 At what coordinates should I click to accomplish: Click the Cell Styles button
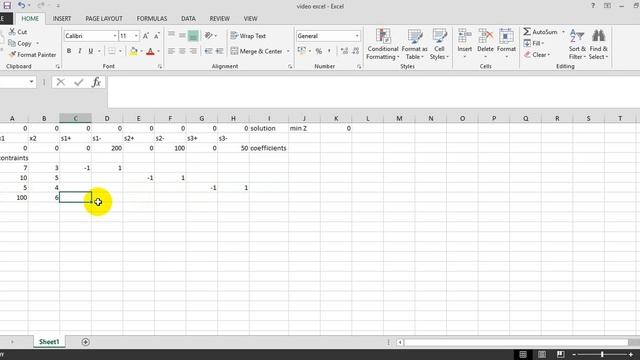coord(439,44)
